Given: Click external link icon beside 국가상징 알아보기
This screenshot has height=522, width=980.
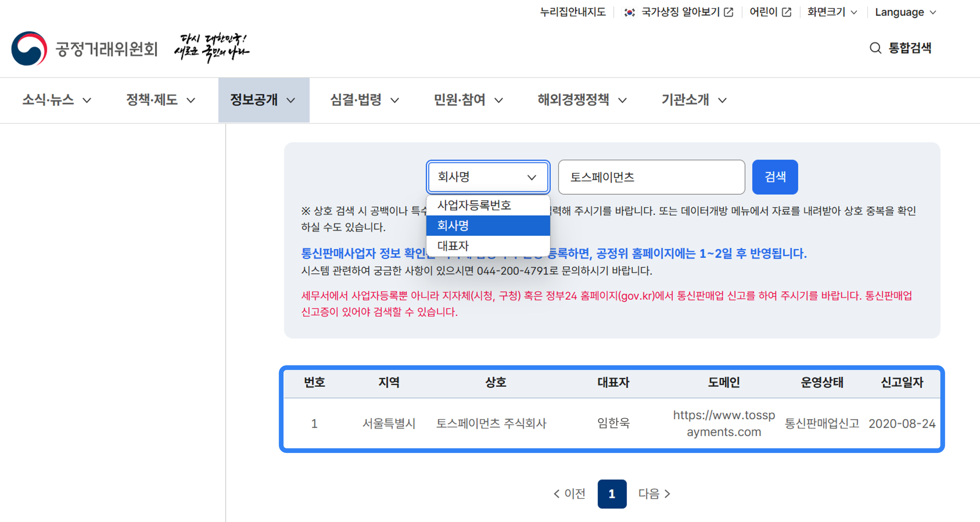Looking at the screenshot, I should pyautogui.click(x=729, y=12).
